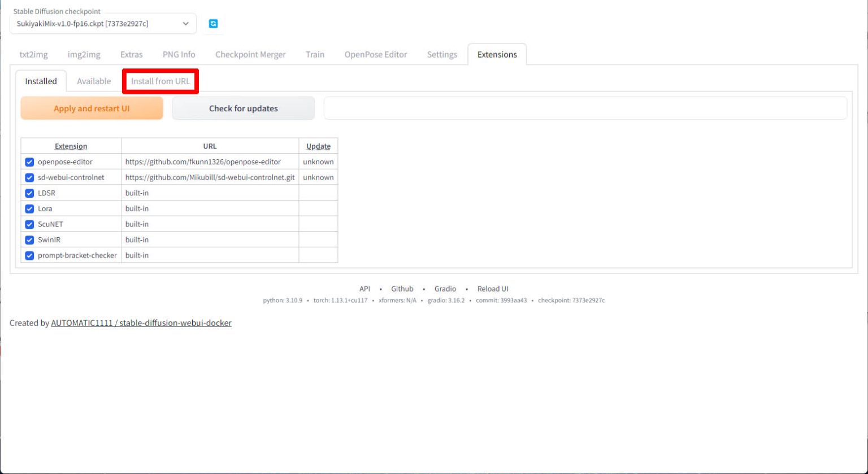Uncheck the sd-webui-controlnet extension
868x474 pixels.
(30, 177)
